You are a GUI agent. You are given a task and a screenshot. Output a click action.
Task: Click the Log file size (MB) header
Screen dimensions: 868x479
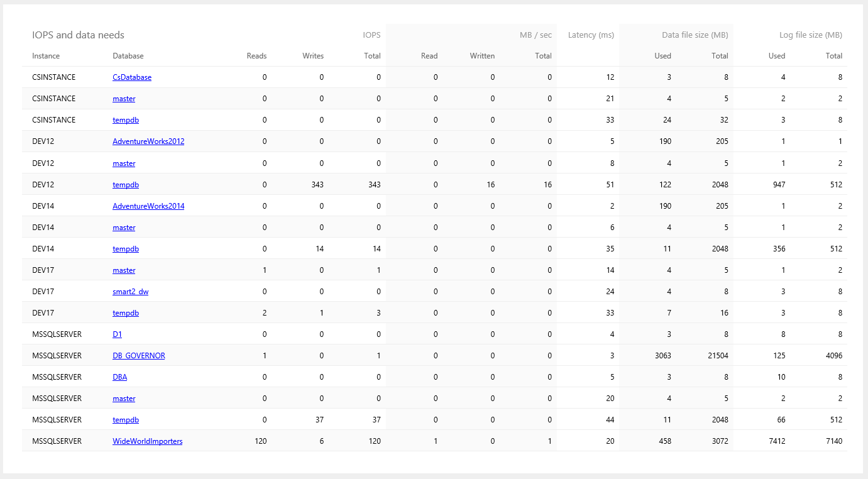(810, 35)
